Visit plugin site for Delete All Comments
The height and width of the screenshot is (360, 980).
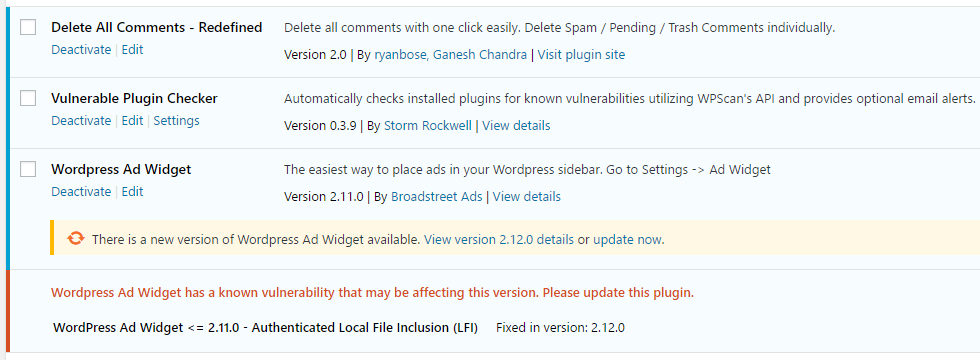(581, 55)
